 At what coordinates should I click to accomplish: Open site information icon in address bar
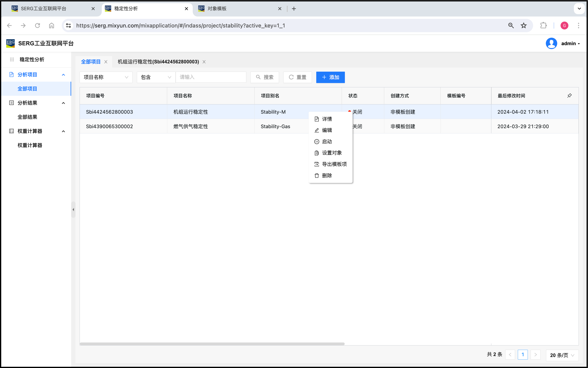69,26
